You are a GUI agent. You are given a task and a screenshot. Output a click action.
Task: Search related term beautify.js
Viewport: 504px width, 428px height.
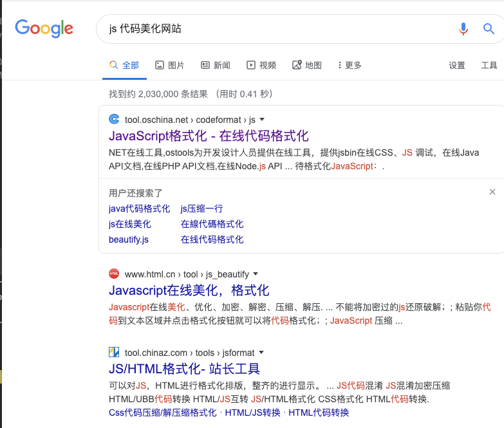click(129, 239)
